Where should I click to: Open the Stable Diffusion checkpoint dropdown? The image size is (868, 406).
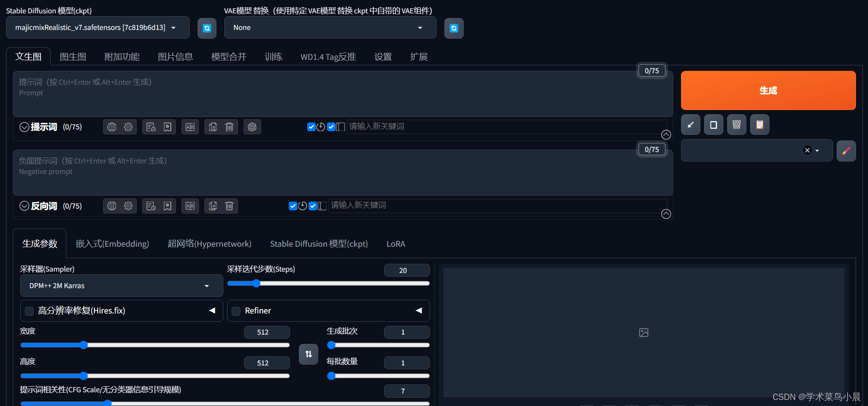(x=98, y=28)
